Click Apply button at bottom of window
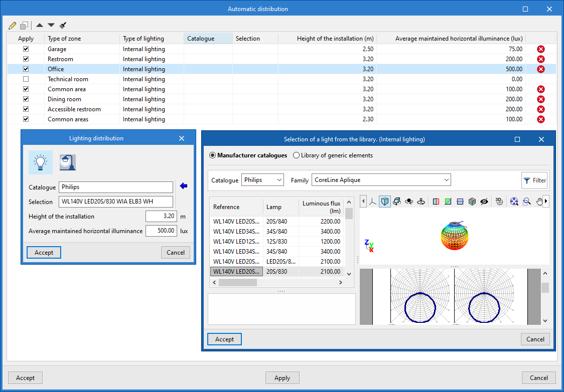Viewport: 564px width, 392px height. tap(282, 378)
